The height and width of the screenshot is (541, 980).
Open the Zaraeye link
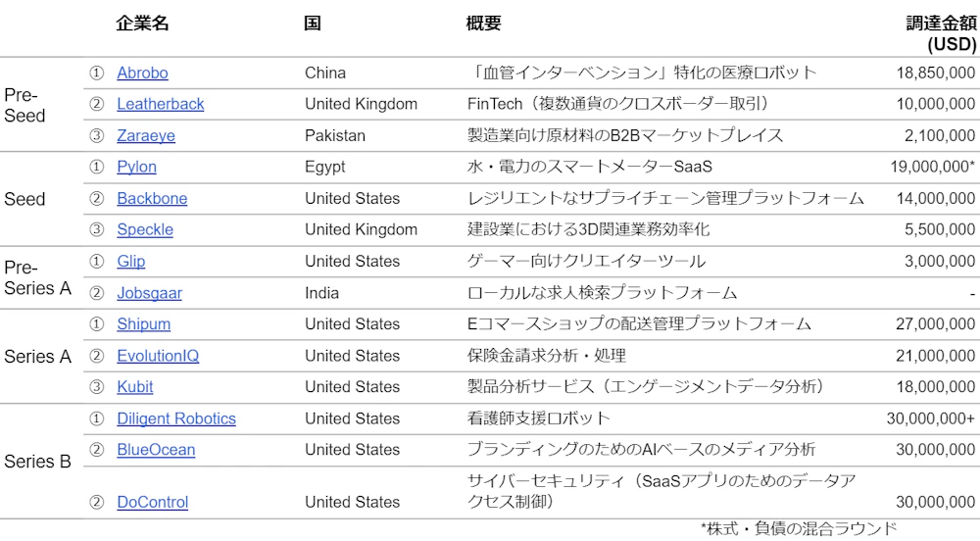click(146, 135)
